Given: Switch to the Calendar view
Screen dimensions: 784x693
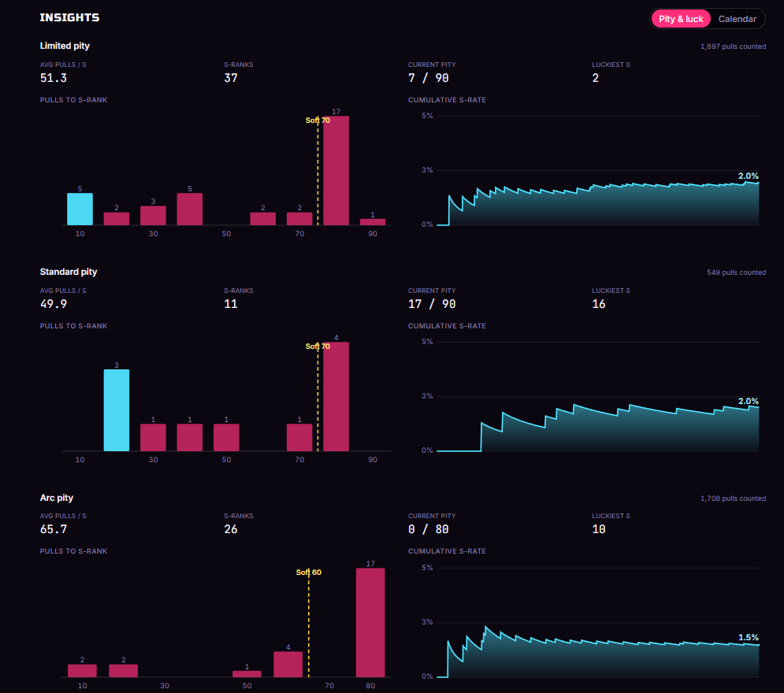Looking at the screenshot, I should tap(737, 19).
